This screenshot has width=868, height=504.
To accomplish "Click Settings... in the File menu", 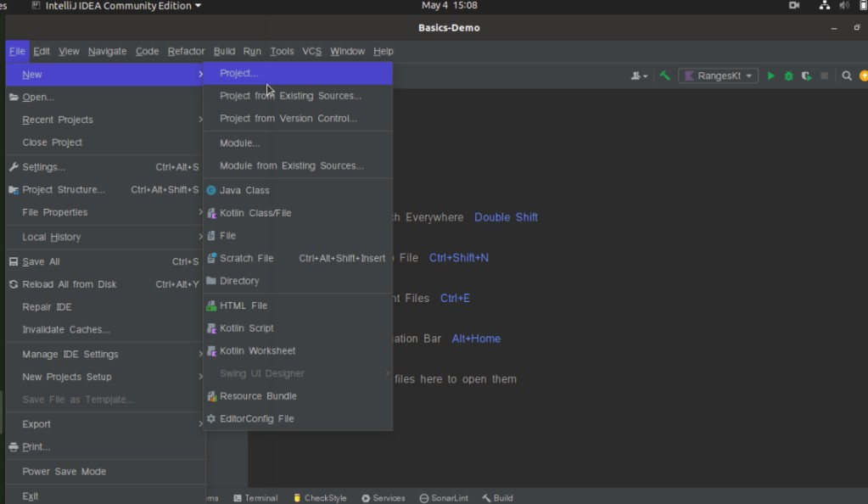I will [43, 167].
